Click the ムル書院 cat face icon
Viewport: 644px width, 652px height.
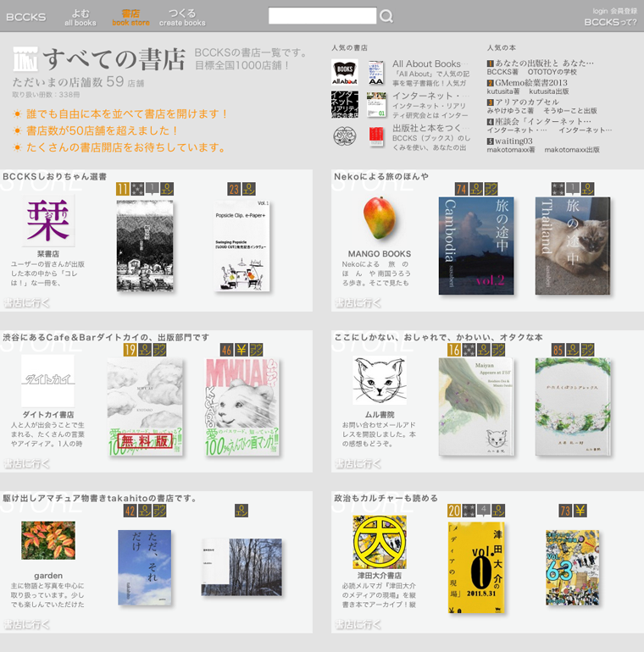(379, 381)
